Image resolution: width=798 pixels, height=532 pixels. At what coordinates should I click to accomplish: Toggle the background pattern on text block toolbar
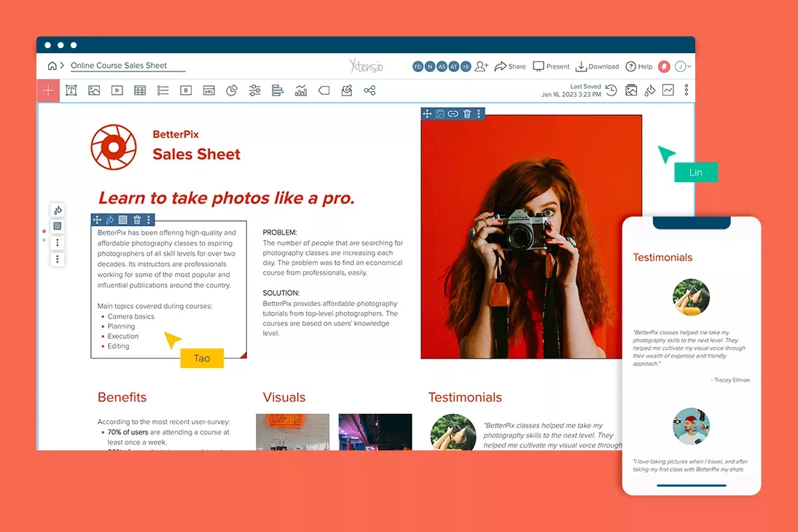click(123, 219)
